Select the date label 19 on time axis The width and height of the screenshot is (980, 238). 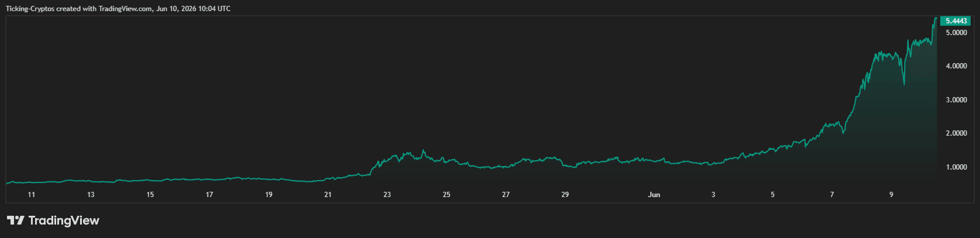click(x=269, y=195)
